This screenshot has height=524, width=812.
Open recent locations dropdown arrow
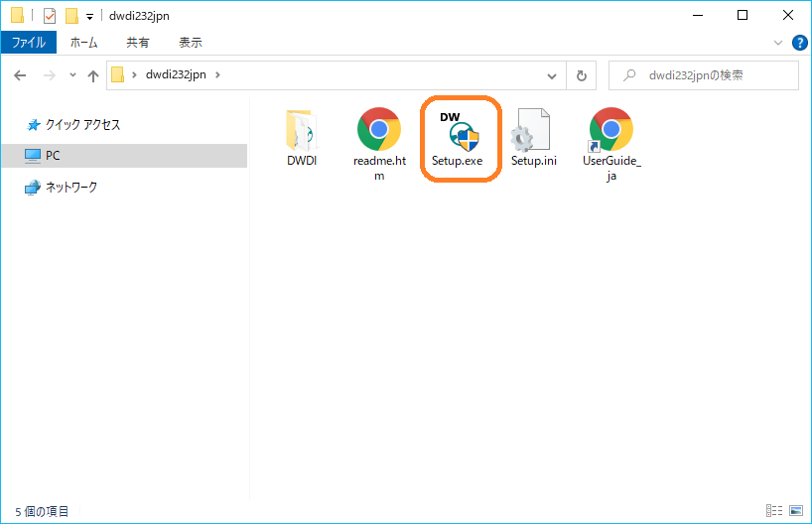coord(73,75)
